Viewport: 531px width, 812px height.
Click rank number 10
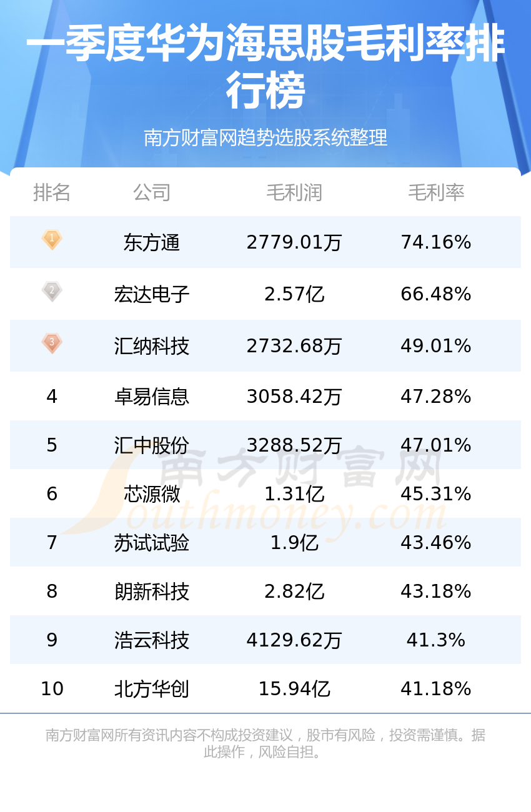point(52,689)
